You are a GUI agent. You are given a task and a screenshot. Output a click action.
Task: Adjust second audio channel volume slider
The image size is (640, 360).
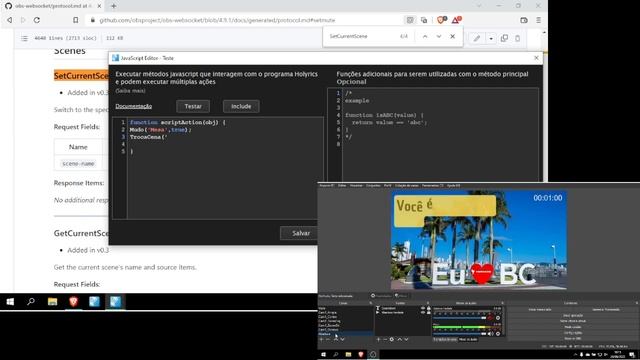[x=460, y=334]
